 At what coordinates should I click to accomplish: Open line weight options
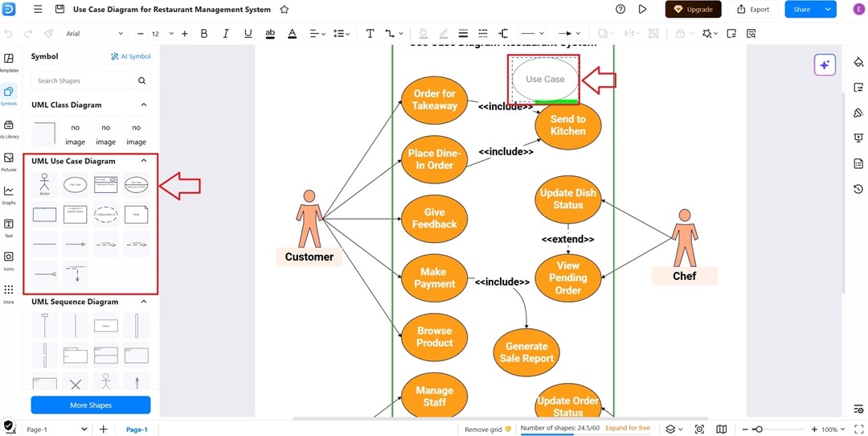tap(464, 34)
